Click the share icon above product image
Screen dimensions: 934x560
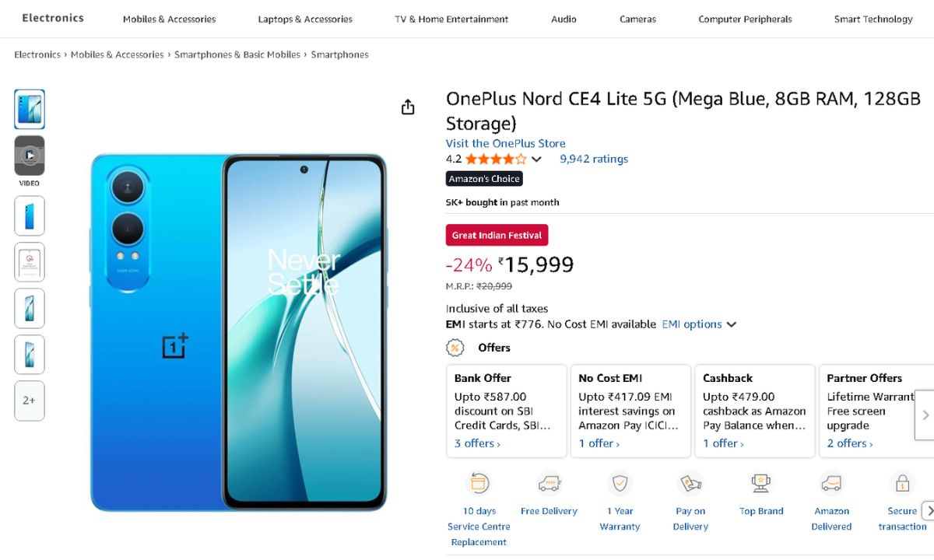point(408,107)
